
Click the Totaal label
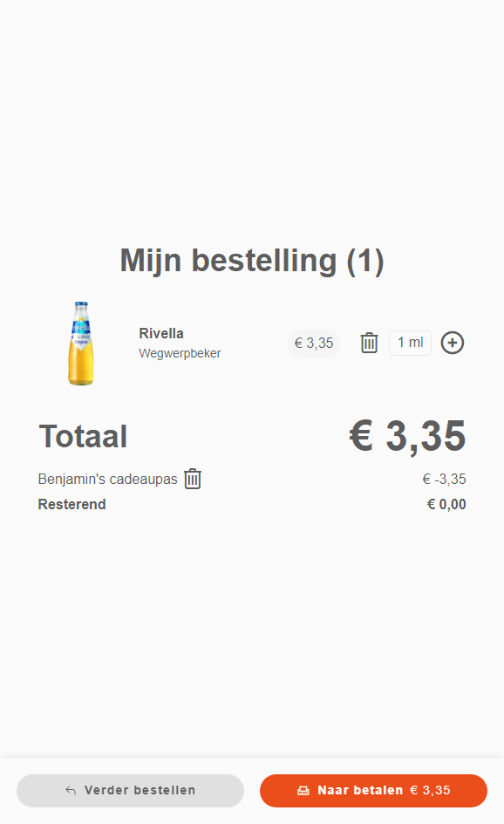83,436
